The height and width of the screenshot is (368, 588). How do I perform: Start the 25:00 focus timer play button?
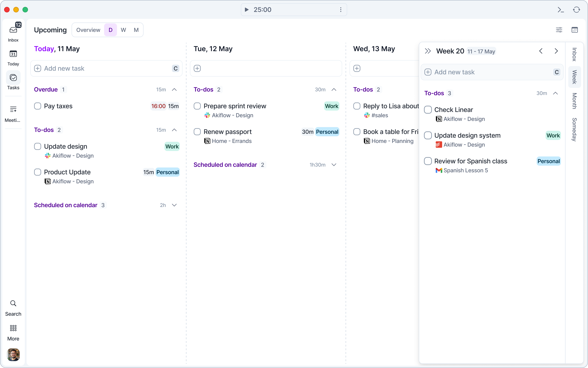(247, 10)
